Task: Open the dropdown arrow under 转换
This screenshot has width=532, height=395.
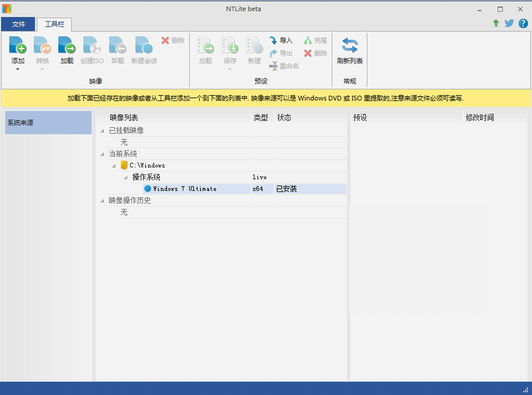Action: 42,69
